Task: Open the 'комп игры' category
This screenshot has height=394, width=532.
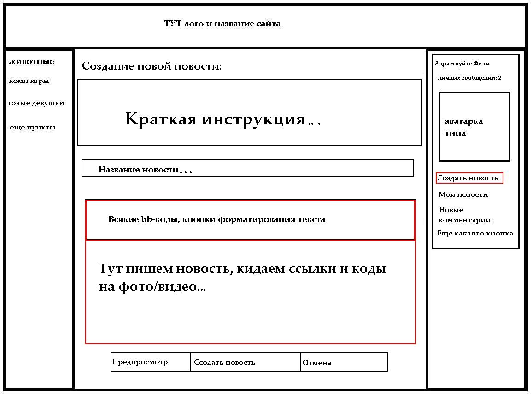Action: pos(29,81)
